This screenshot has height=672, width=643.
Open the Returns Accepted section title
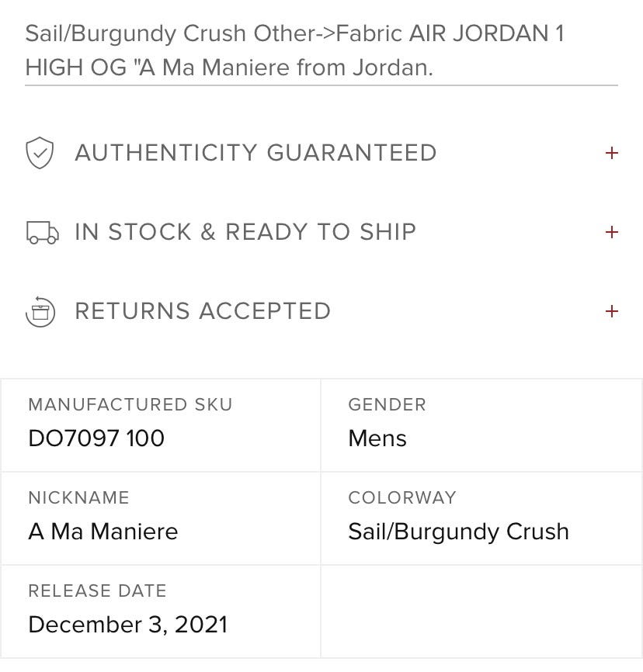[203, 311]
